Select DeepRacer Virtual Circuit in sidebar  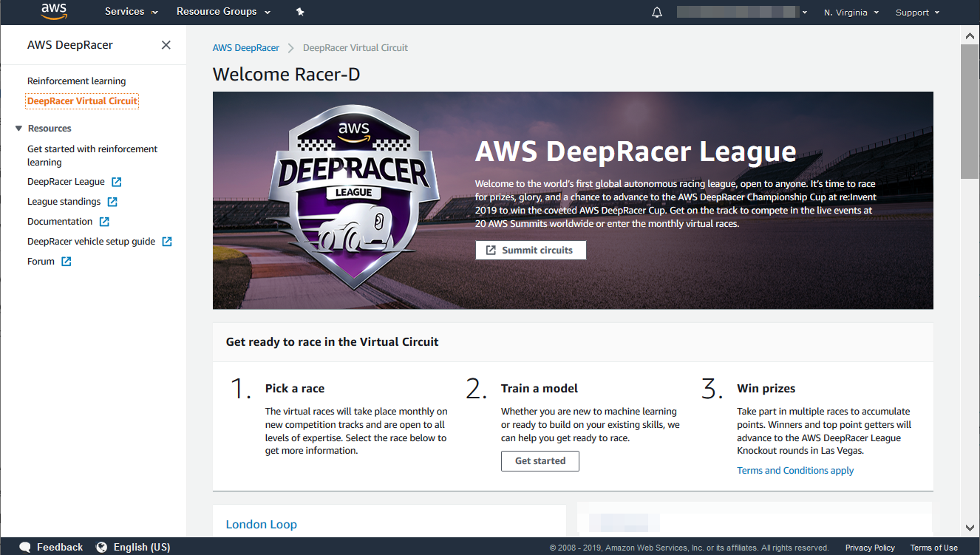[x=82, y=101]
